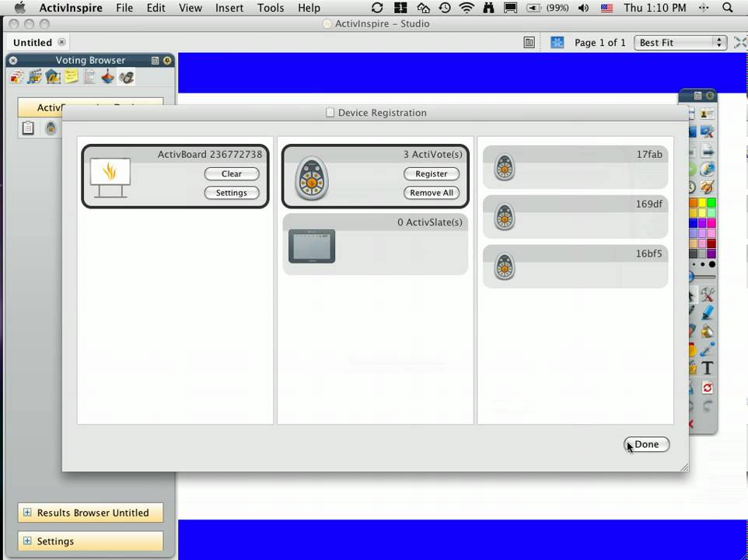Choose the medium pen width dot
The height and width of the screenshot is (560, 748).
pos(703,264)
